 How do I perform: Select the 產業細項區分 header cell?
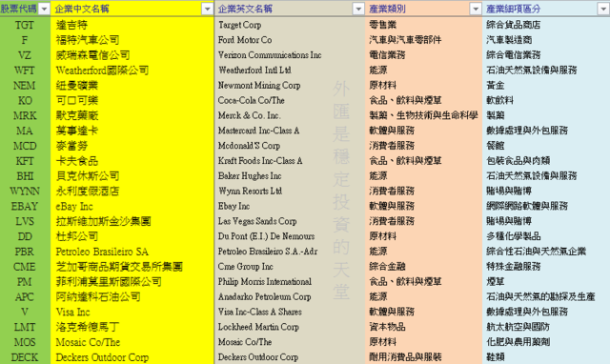pyautogui.click(x=546, y=9)
